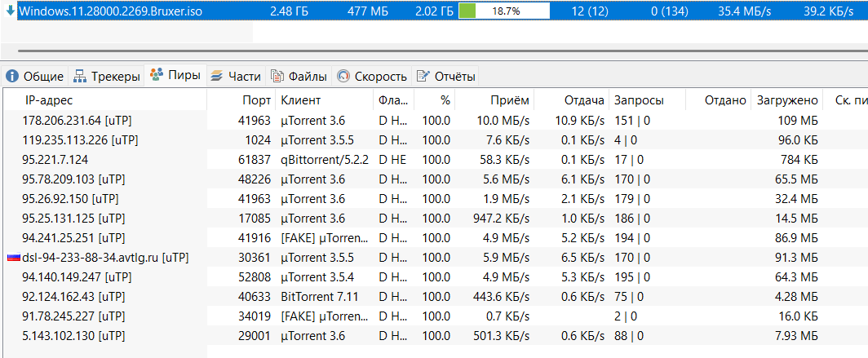This screenshot has width=868, height=358.
Task: Select peer 95.25.131.125 [uTP]
Action: [73, 219]
